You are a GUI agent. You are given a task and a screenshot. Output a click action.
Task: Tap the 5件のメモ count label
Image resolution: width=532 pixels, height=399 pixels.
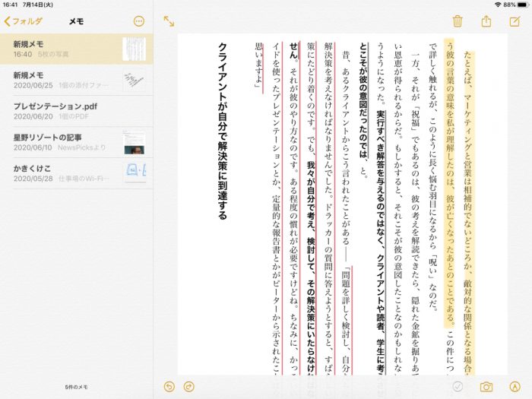76,387
